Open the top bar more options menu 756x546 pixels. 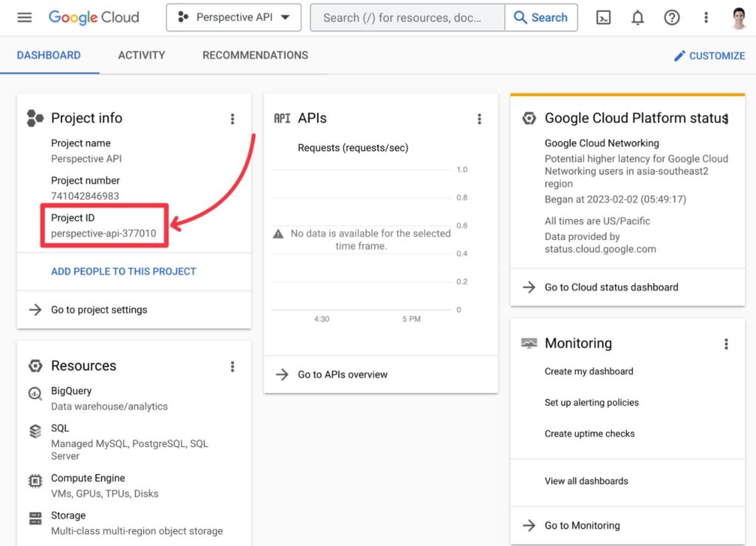pos(706,18)
